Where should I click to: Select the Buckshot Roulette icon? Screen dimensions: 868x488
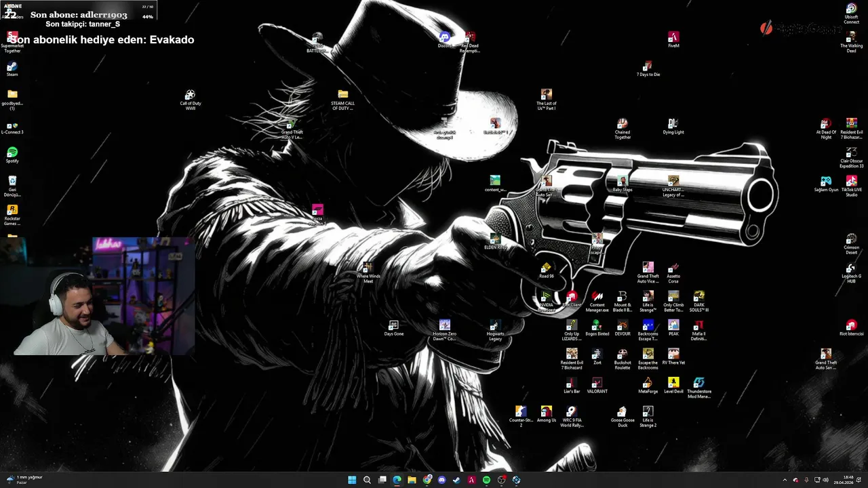tap(623, 359)
